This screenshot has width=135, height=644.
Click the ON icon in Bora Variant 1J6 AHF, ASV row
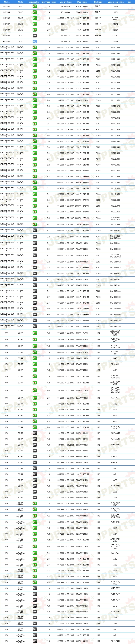[x=35, y=588]
